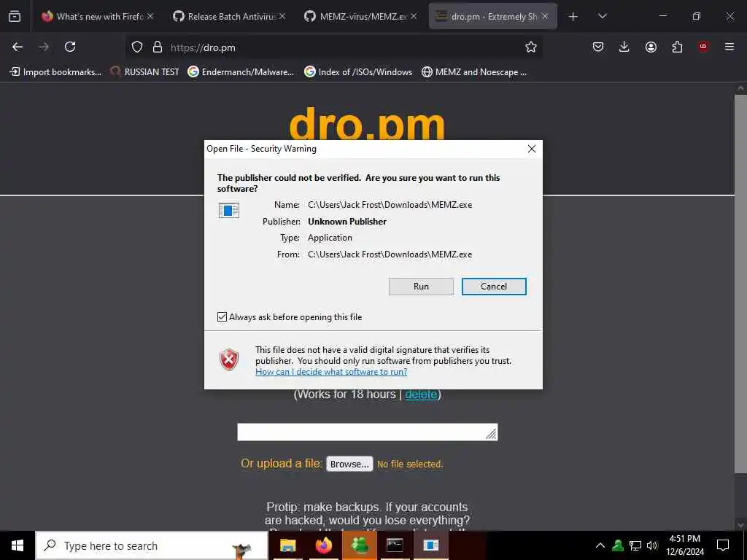Viewport: 747px width, 560px height.
Task: Click the application file icon in the dialog
Action: point(228,210)
